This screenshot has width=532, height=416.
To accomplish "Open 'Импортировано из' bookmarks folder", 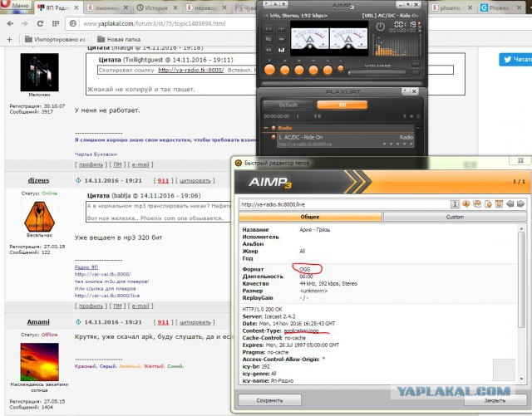I will coord(56,39).
